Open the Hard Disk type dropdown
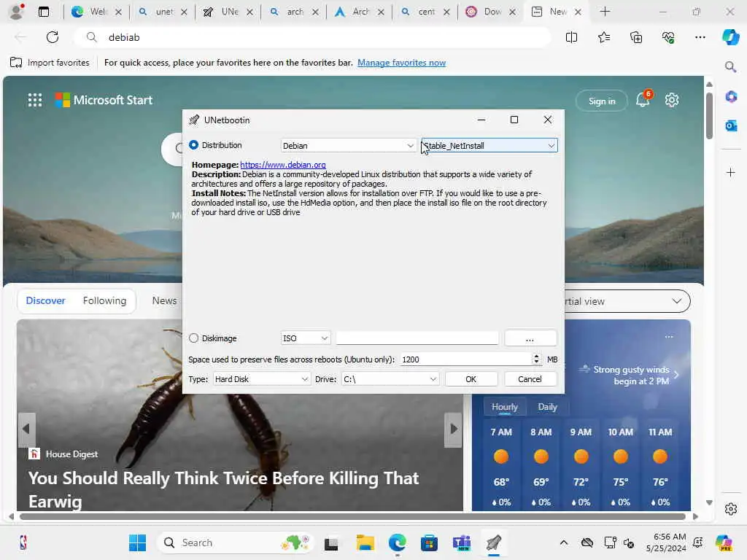 click(x=262, y=379)
